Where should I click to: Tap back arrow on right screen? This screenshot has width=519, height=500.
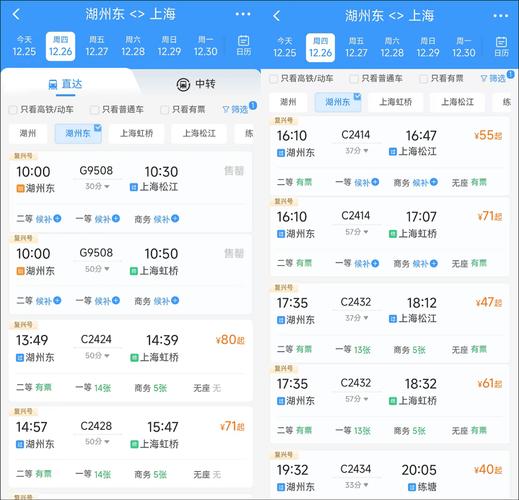pos(276,16)
